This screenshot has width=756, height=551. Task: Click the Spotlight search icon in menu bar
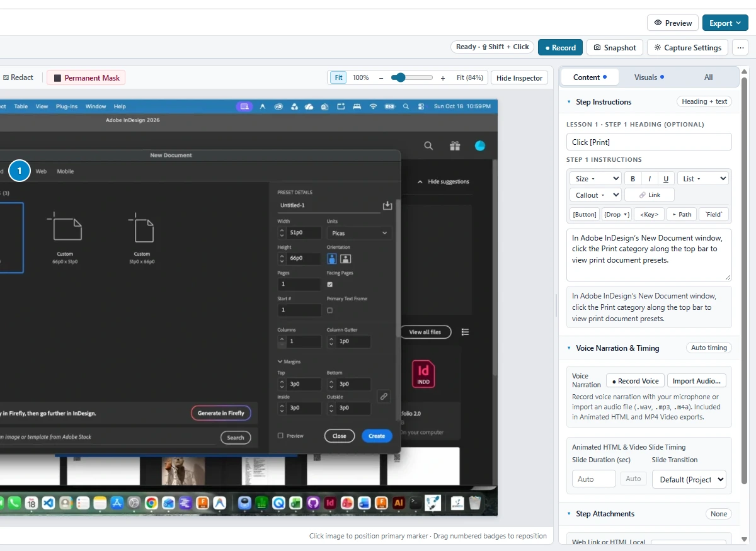406,106
